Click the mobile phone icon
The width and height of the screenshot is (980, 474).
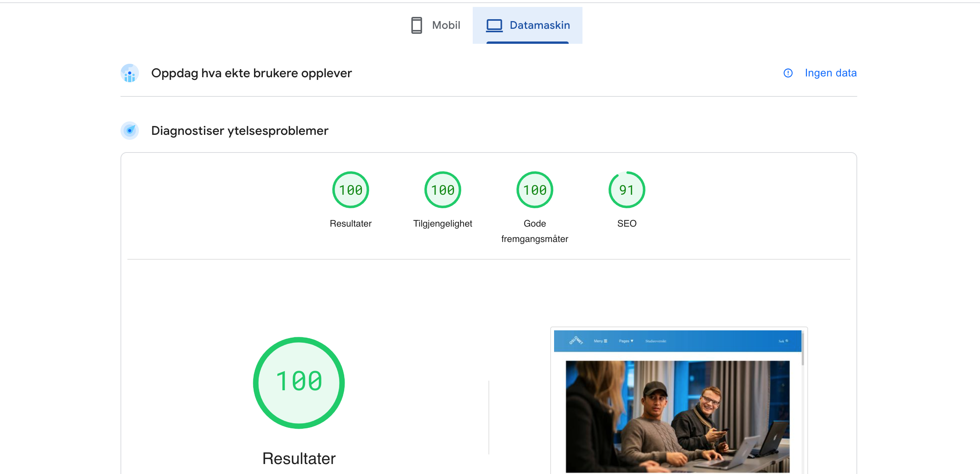coord(416,25)
